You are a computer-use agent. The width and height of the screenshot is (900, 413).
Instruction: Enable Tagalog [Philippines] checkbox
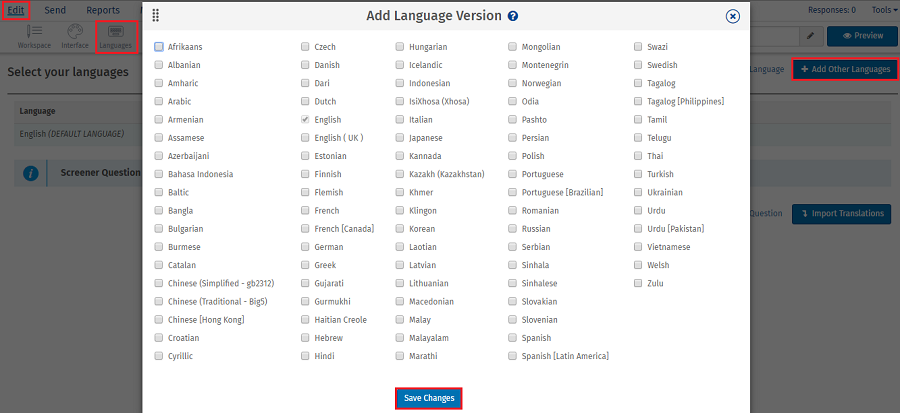click(x=638, y=102)
